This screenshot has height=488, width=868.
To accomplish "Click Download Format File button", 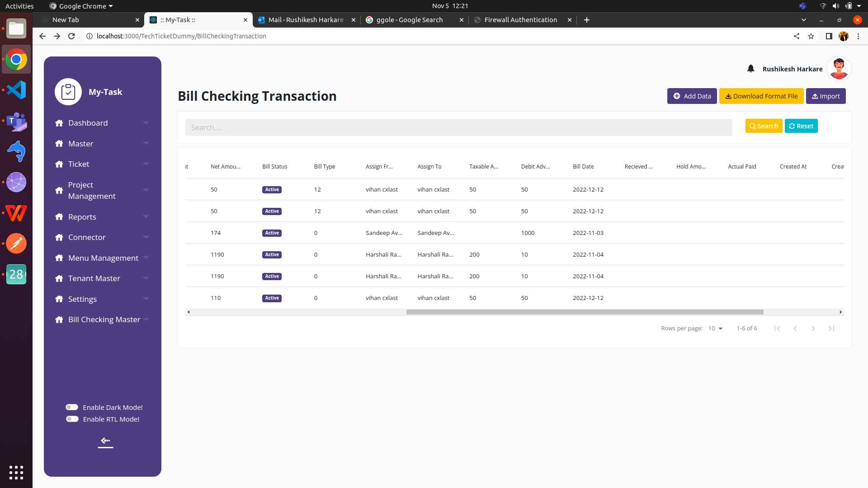I will (x=761, y=96).
